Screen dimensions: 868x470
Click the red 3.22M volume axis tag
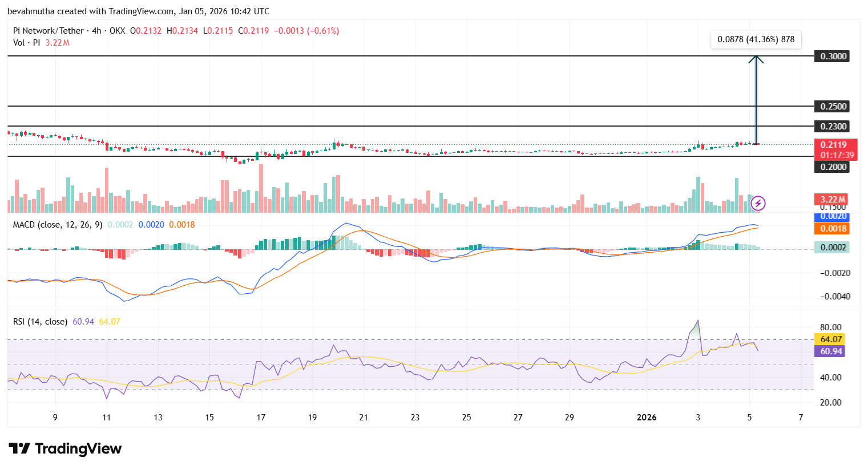coord(833,199)
